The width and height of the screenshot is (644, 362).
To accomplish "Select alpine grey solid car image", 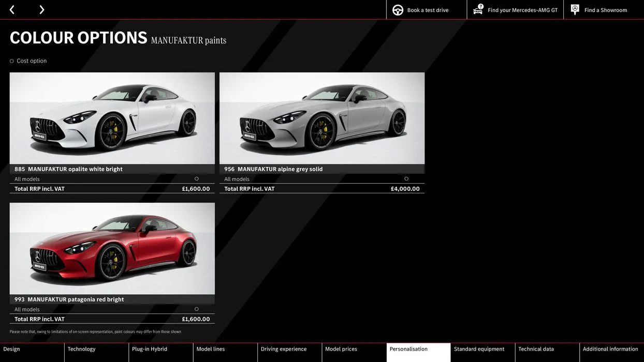I will (x=322, y=118).
